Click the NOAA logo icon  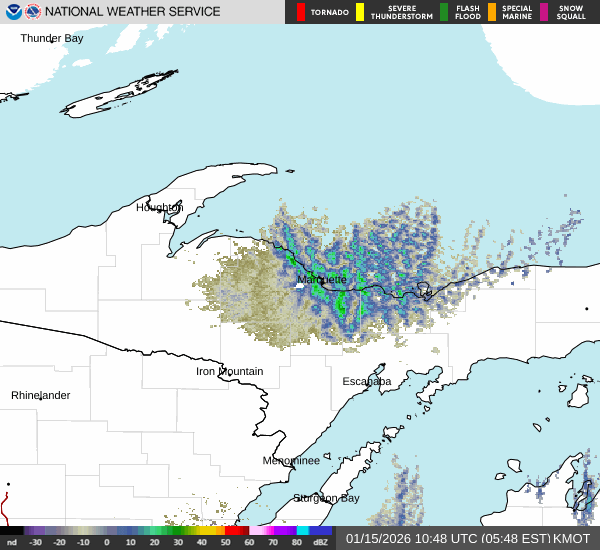pos(12,12)
